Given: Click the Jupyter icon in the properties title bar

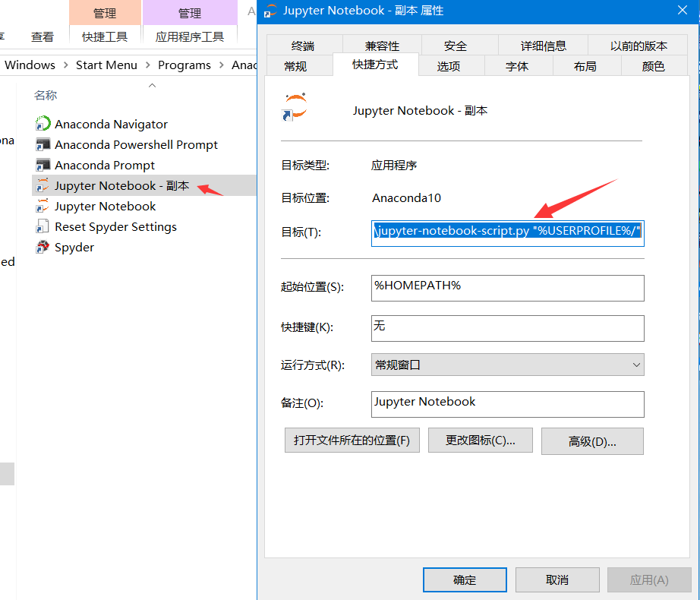Looking at the screenshot, I should pos(270,11).
